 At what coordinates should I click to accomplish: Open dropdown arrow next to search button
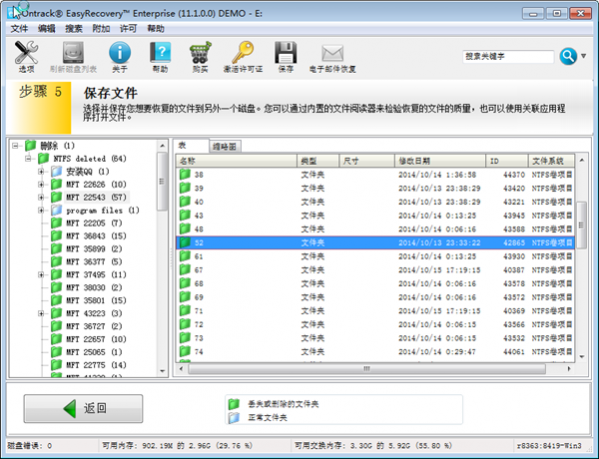click(584, 56)
